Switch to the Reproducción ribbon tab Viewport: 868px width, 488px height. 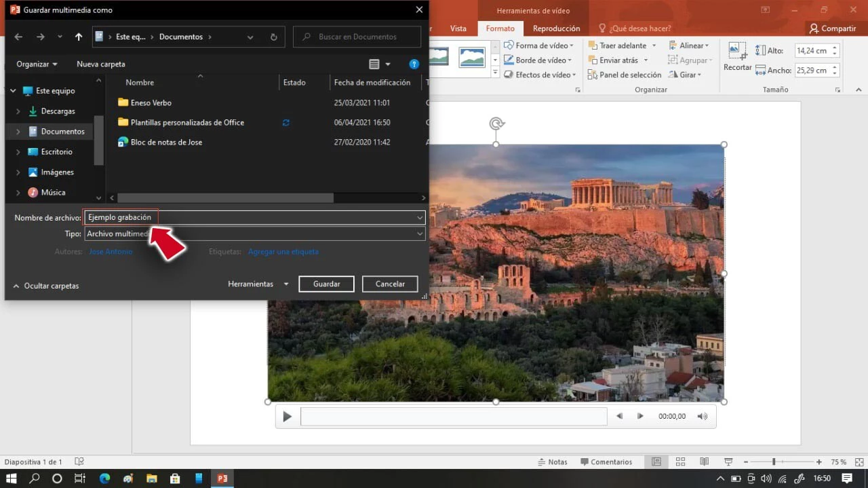coord(556,29)
